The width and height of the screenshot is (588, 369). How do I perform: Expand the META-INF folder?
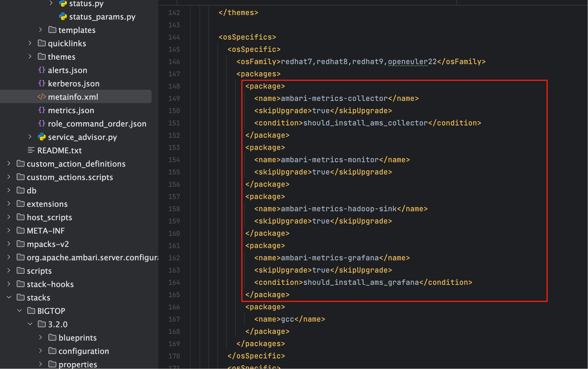pyautogui.click(x=9, y=230)
